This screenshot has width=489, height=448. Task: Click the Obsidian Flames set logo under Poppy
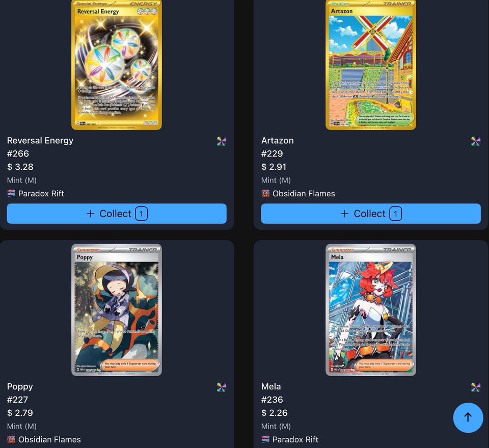pos(11,439)
